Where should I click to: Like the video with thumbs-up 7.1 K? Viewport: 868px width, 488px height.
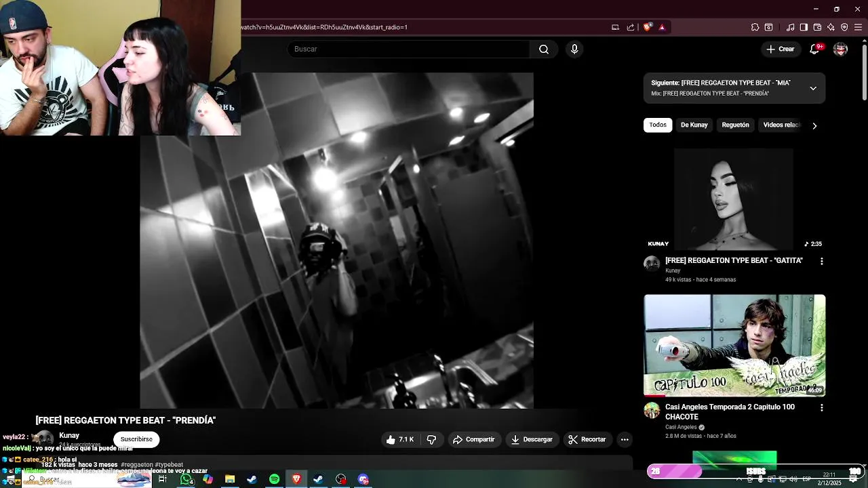pos(400,439)
